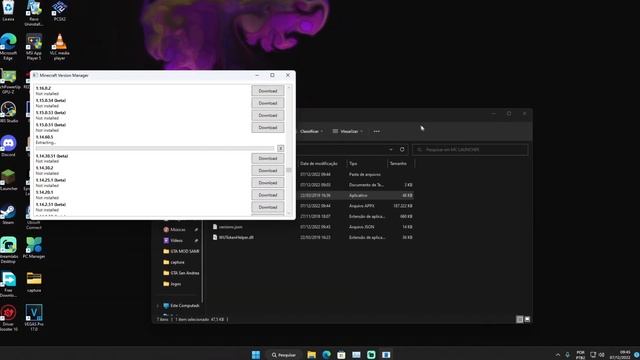The image size is (640, 360).
Task: Click the Pesquisar taskbar search box
Action: click(283, 355)
